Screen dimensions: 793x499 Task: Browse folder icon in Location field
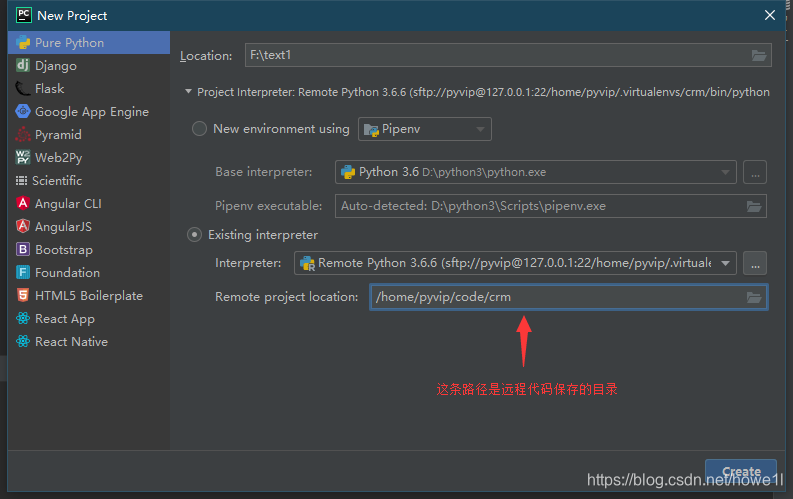(x=759, y=56)
